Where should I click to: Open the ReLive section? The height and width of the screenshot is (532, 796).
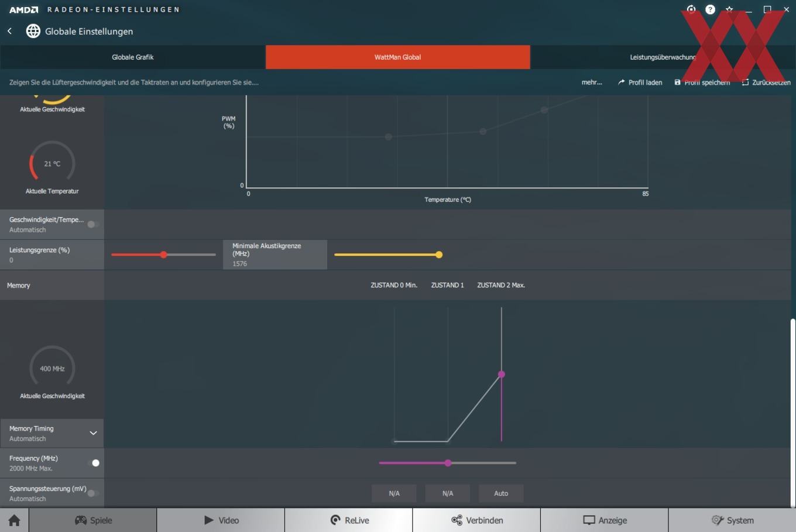[349, 520]
